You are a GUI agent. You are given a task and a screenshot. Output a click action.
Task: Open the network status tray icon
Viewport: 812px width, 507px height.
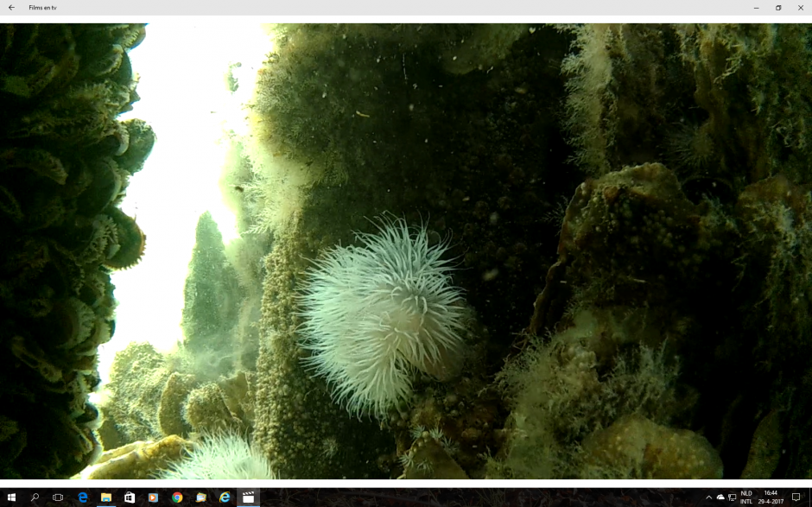pyautogui.click(x=733, y=497)
